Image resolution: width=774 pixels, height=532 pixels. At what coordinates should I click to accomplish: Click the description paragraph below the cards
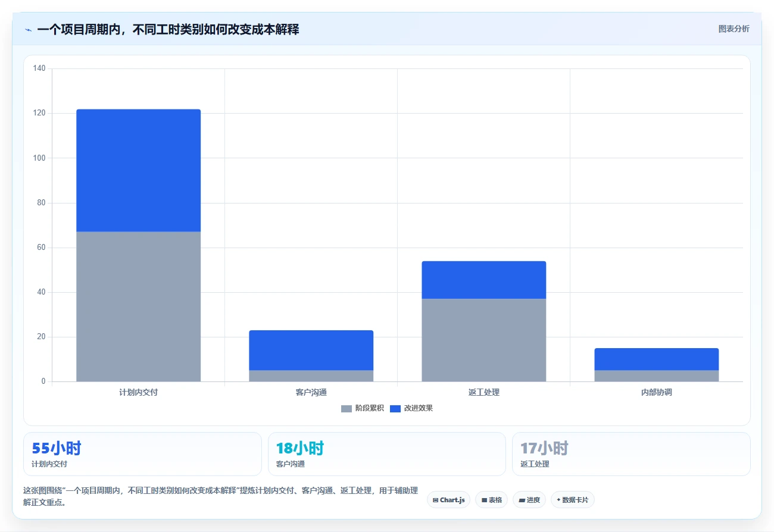[220, 496]
